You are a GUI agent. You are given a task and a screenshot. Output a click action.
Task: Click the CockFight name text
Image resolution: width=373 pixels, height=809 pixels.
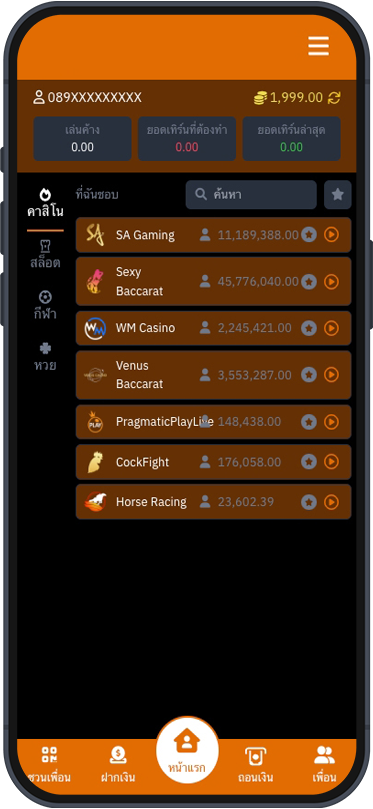[142, 462]
